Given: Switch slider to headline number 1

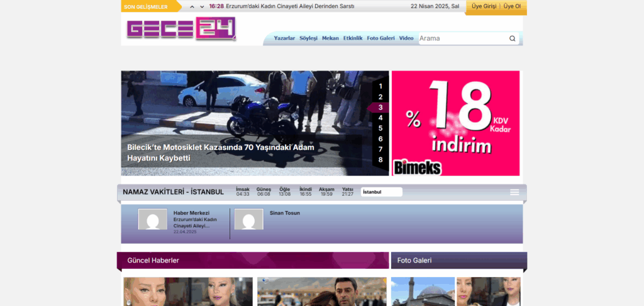Looking at the screenshot, I should coord(380,86).
